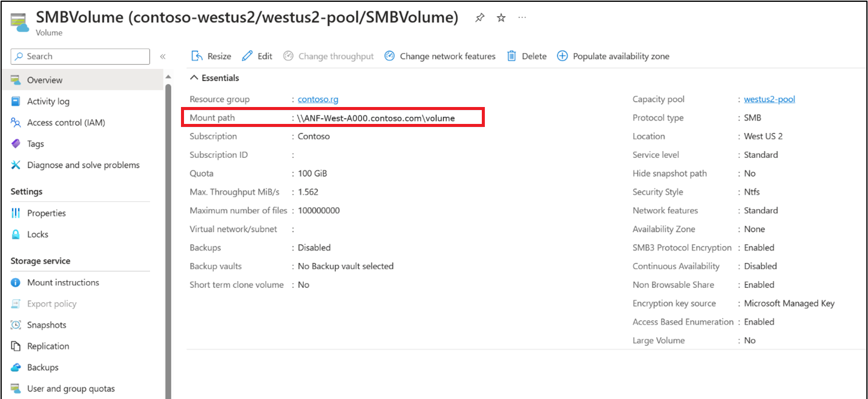Select 'Microsoft Managed Key' value
This screenshot has width=868, height=399.
tap(789, 303)
